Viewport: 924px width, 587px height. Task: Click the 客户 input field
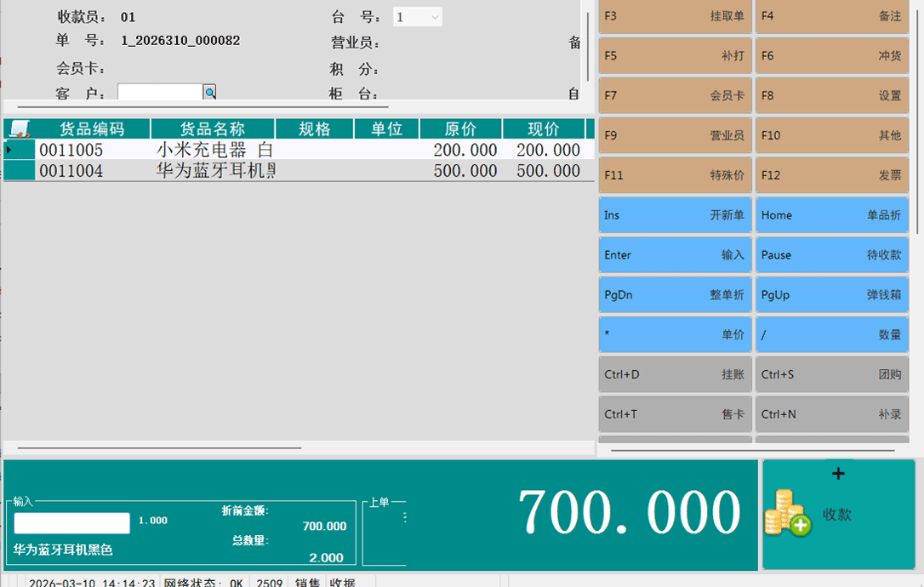pyautogui.click(x=160, y=92)
